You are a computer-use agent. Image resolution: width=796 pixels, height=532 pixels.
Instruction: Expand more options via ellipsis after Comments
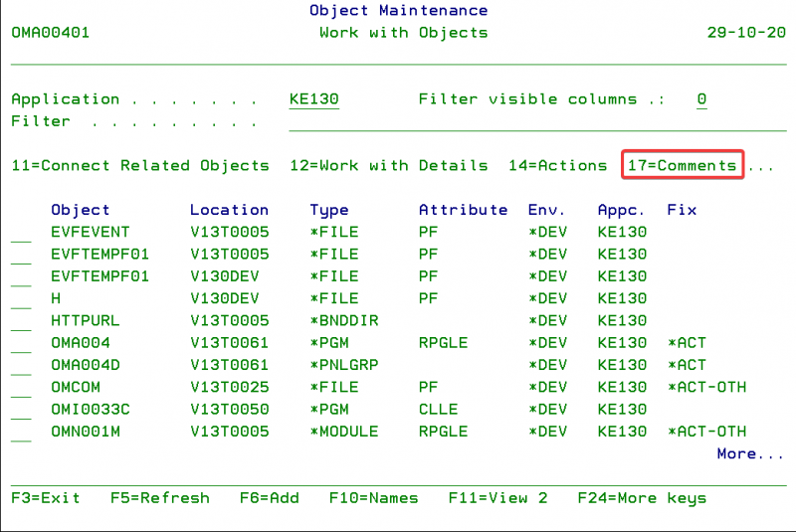pyautogui.click(x=761, y=166)
